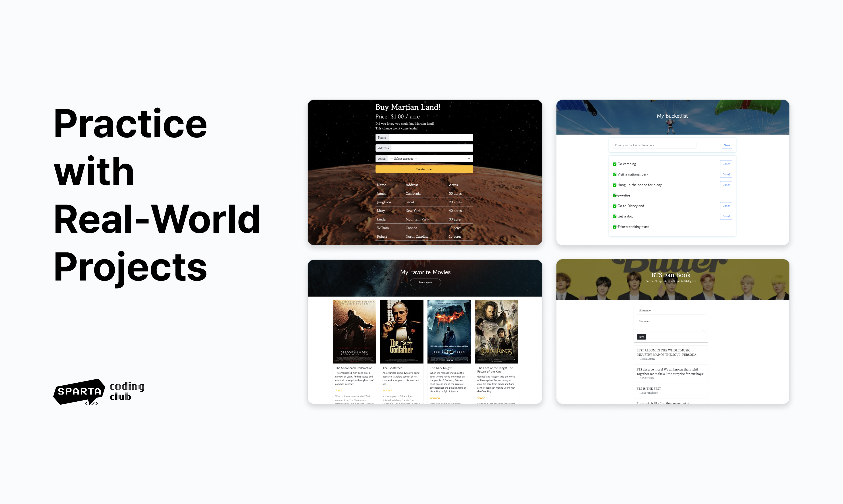Click star rating under Lord of the Rings

(481, 398)
